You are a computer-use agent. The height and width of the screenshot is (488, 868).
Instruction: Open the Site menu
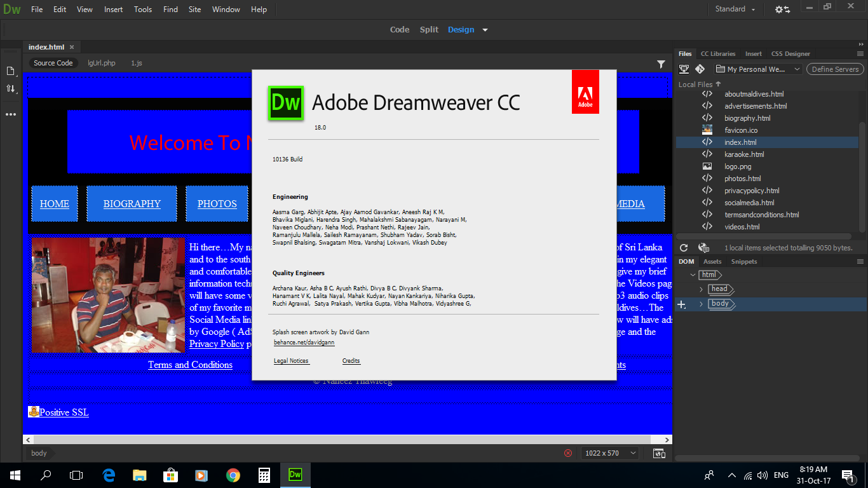click(x=195, y=10)
